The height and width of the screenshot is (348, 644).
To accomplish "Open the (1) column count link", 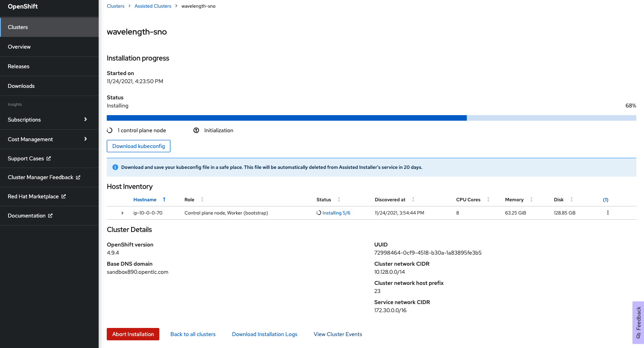I will pyautogui.click(x=606, y=200).
